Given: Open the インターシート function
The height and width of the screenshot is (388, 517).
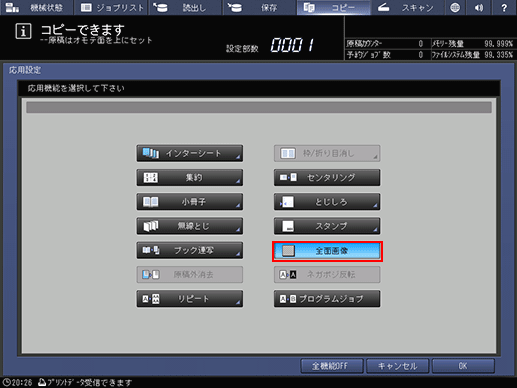Looking at the screenshot, I should point(190,153).
